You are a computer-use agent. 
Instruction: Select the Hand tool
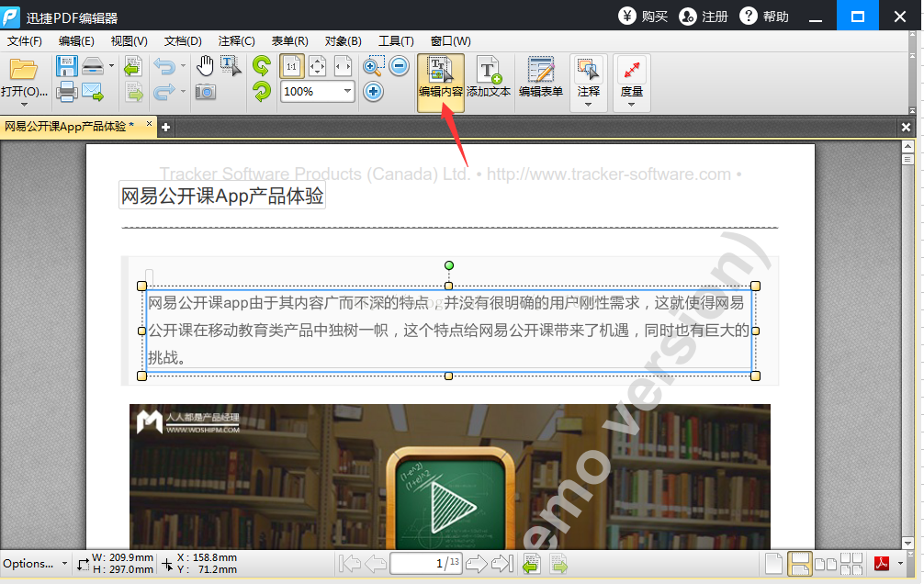(x=205, y=66)
